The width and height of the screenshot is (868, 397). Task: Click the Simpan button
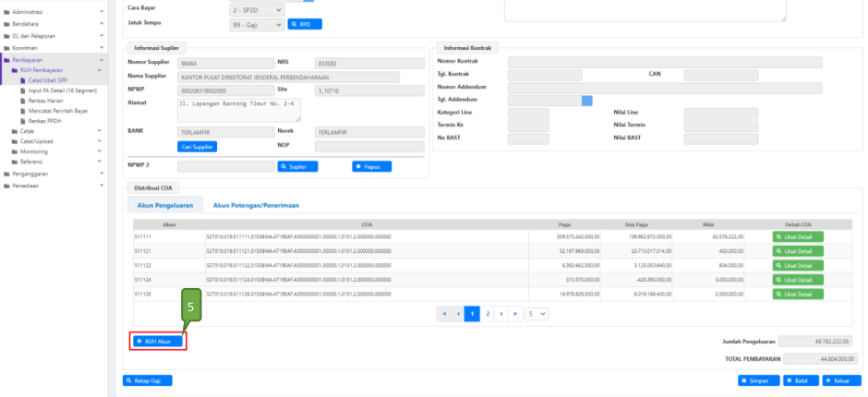[758, 380]
